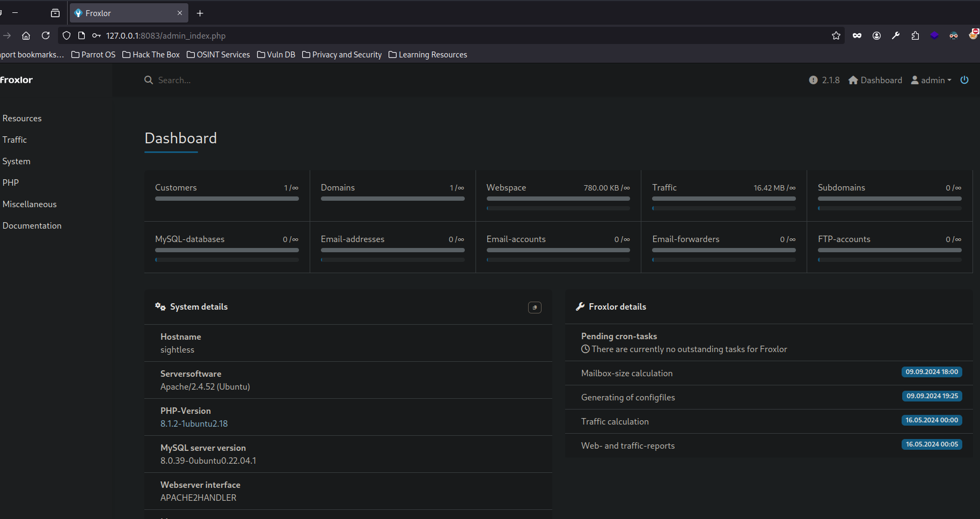
Task: Expand the PHP sidebar section
Action: 10,182
